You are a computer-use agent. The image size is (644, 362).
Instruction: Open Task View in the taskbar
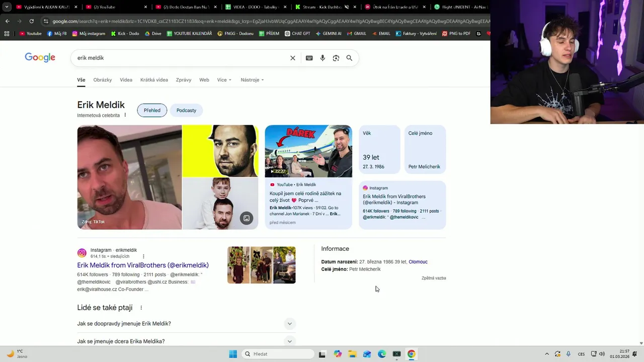coord(322,354)
